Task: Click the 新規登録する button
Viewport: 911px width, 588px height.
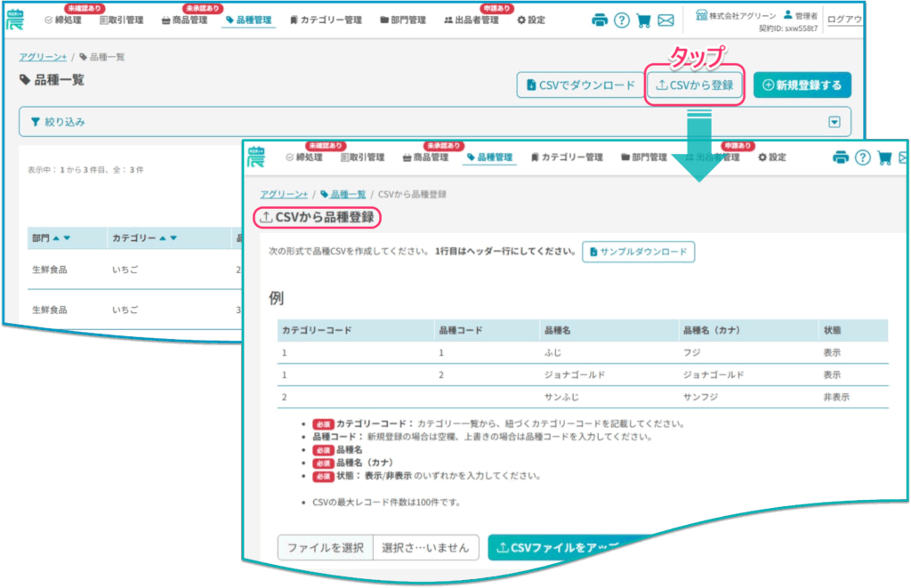Action: coord(802,85)
